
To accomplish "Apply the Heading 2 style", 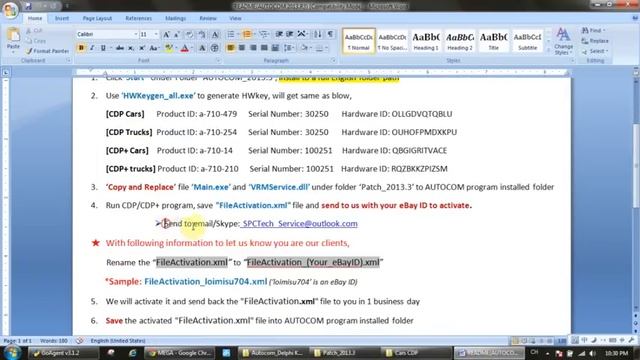I will tap(460, 41).
